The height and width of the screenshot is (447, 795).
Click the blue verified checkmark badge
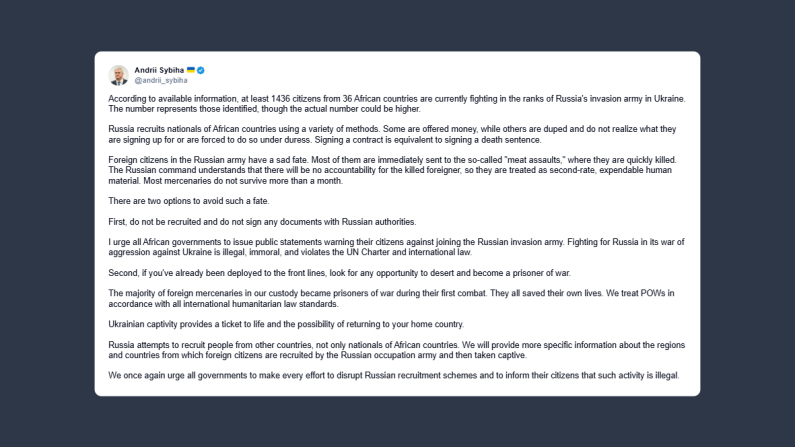[x=201, y=69]
